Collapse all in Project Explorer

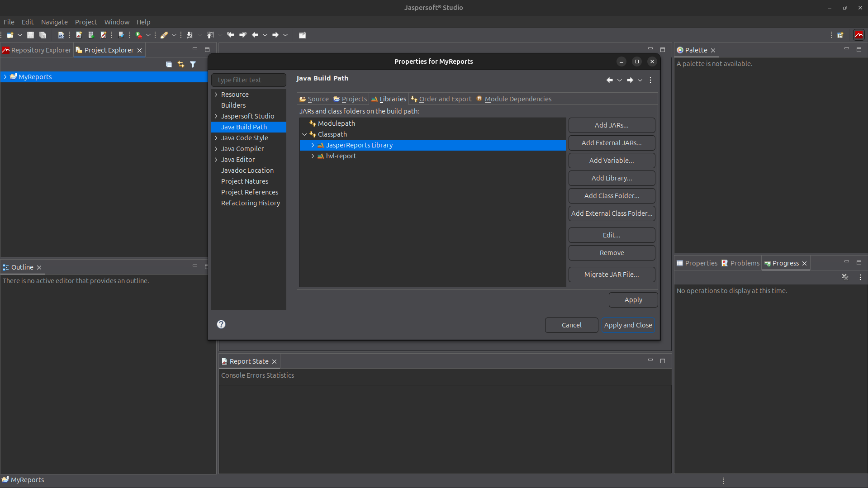click(x=169, y=65)
